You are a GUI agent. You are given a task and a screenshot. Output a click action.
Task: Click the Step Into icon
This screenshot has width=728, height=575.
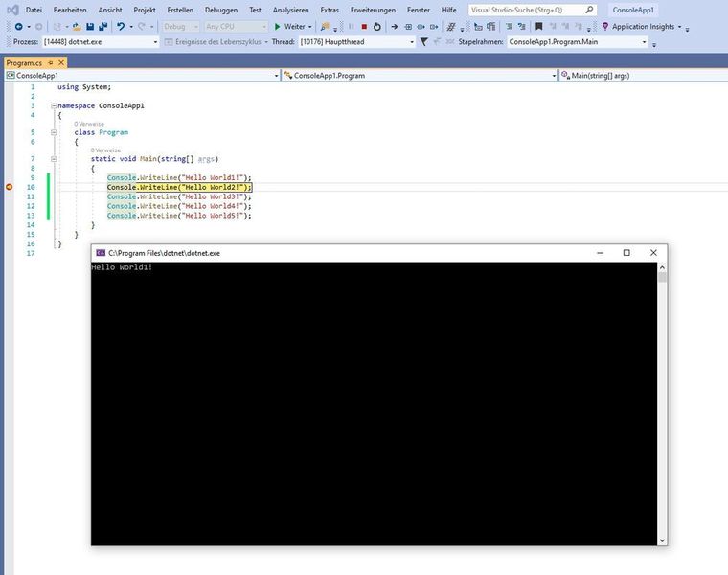pyautogui.click(x=408, y=27)
